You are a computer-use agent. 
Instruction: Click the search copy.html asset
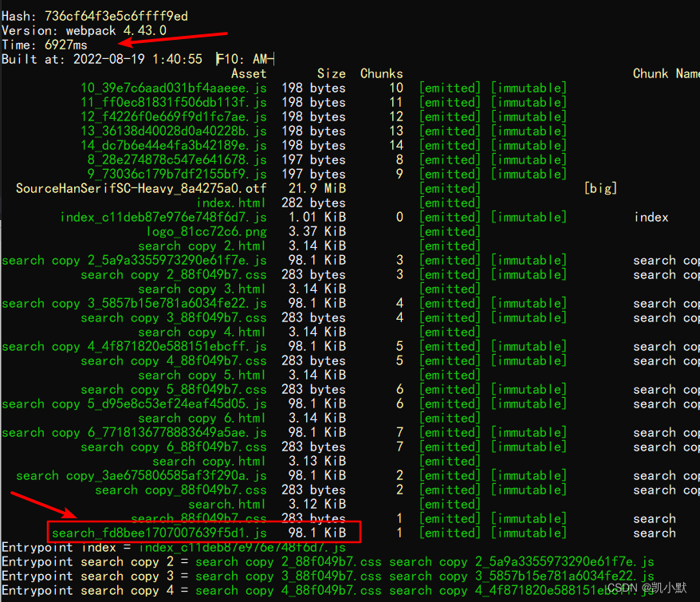(x=209, y=461)
